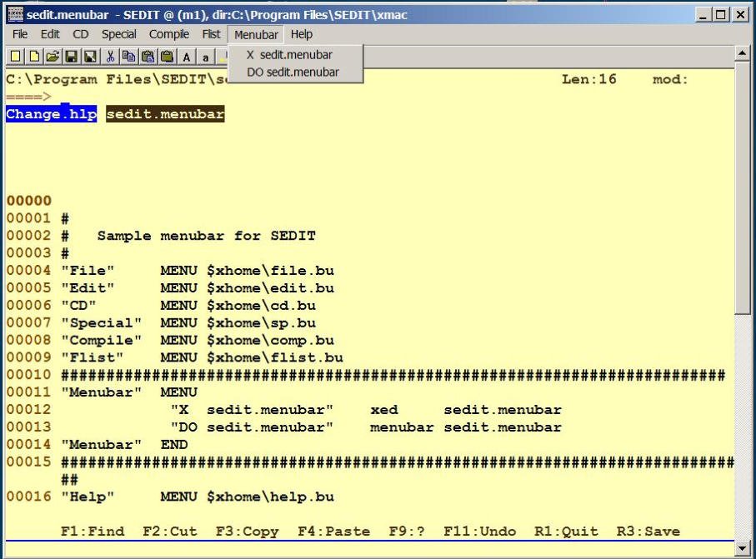Open the Help menu

pyautogui.click(x=302, y=34)
